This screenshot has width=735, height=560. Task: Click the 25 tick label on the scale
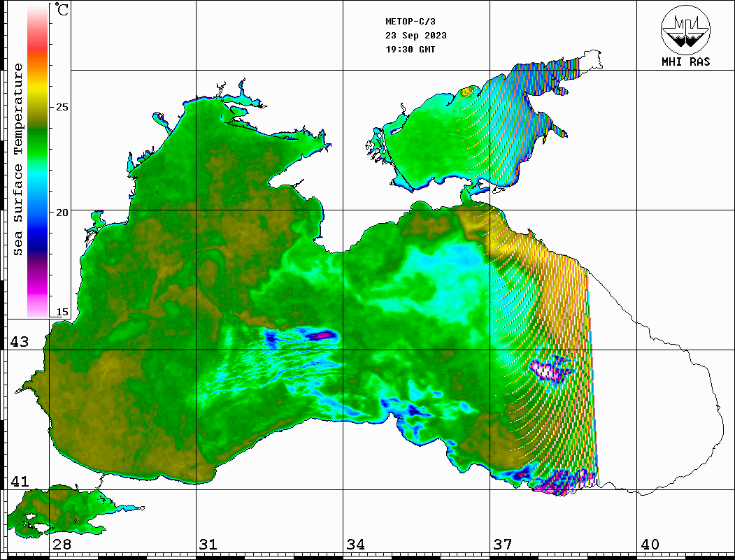coord(62,107)
